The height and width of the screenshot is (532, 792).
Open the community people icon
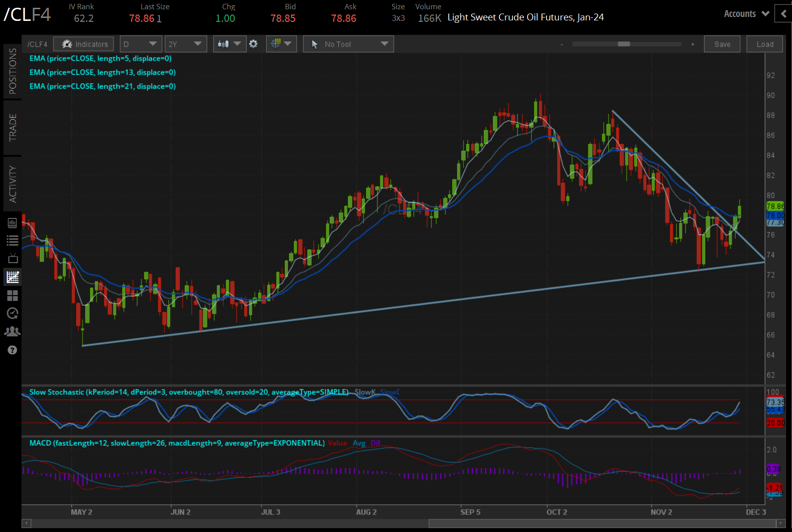coord(13,332)
